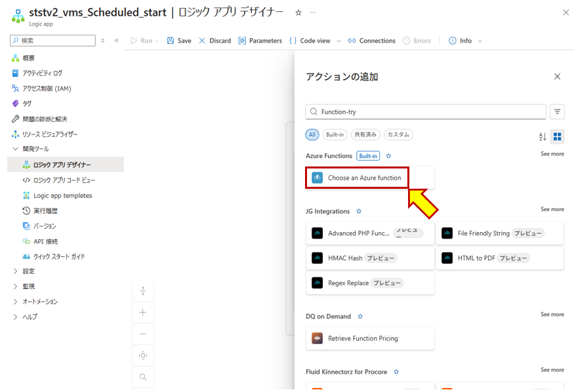Select the カスタム filter chip

point(398,134)
